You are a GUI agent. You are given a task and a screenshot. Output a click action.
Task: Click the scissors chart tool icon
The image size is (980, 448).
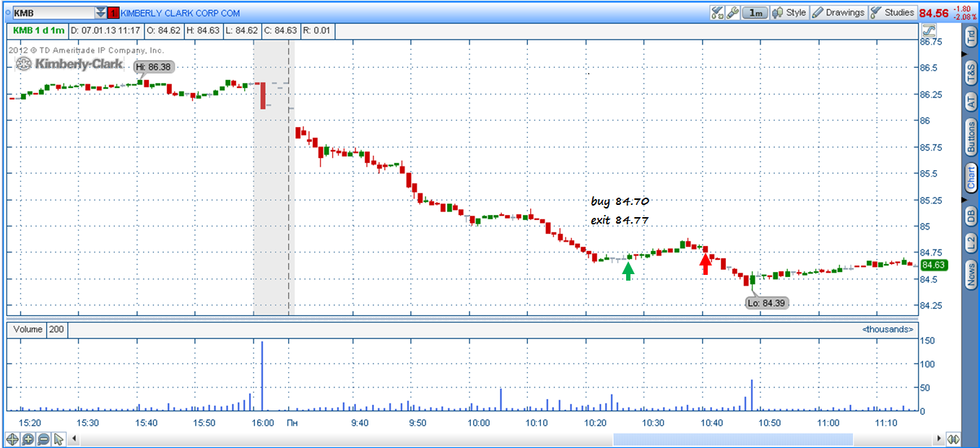pyautogui.click(x=716, y=12)
